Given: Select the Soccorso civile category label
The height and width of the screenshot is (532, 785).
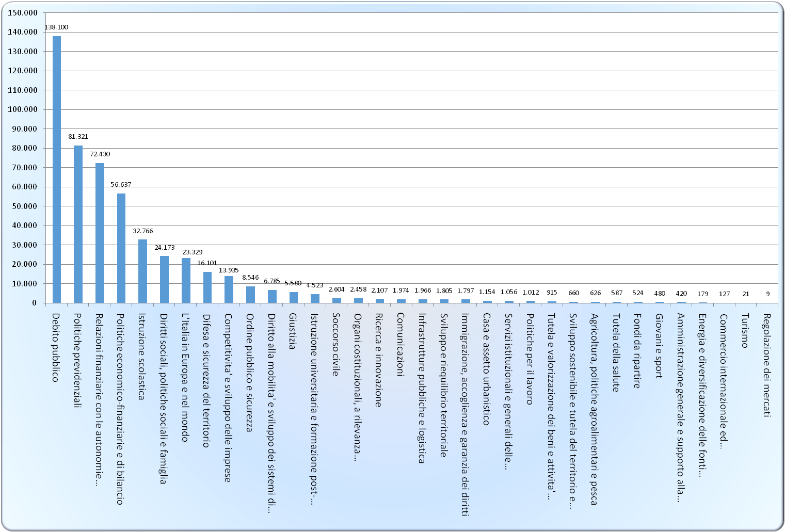Looking at the screenshot, I should pos(336,344).
